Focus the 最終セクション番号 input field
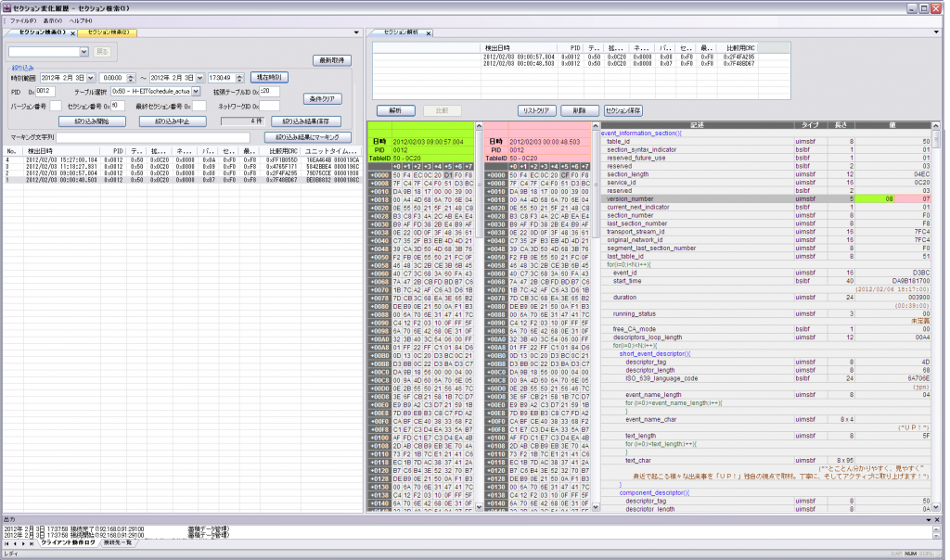This screenshot has height=560, width=950. (x=199, y=106)
